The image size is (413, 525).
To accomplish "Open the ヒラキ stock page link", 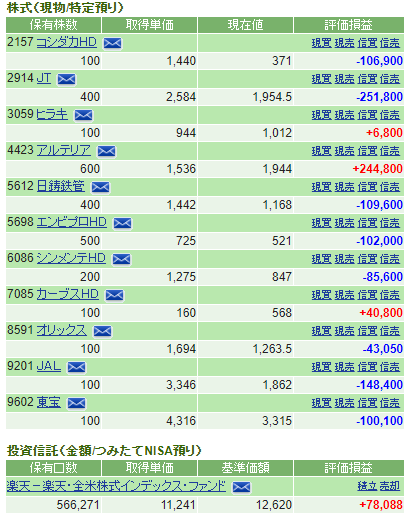I will click(52, 115).
